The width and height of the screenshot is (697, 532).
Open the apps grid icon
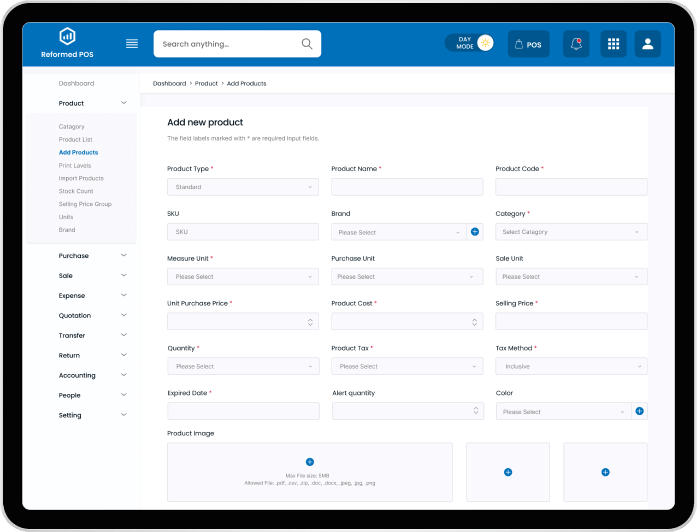[x=613, y=44]
